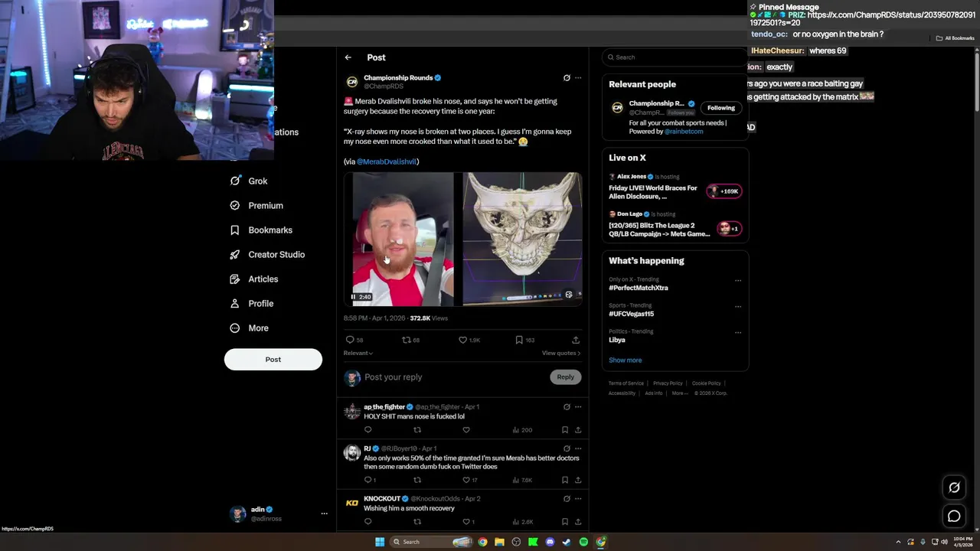The image size is (980, 551).
Task: Open the Messages floating button
Action: pyautogui.click(x=954, y=517)
